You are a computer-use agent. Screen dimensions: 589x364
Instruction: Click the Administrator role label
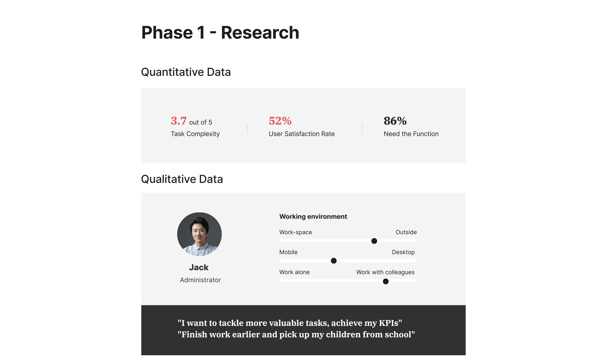(200, 280)
